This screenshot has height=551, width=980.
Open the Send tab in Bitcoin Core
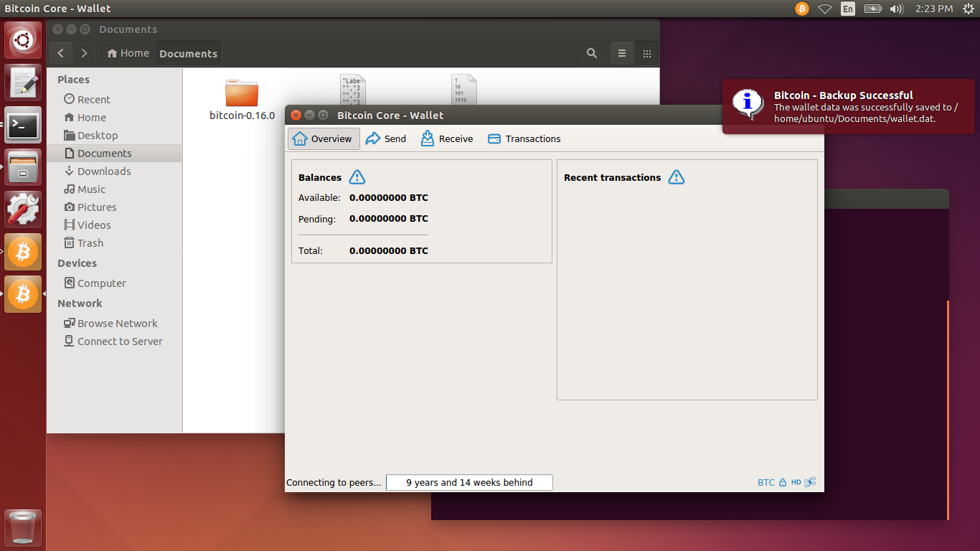click(x=386, y=139)
